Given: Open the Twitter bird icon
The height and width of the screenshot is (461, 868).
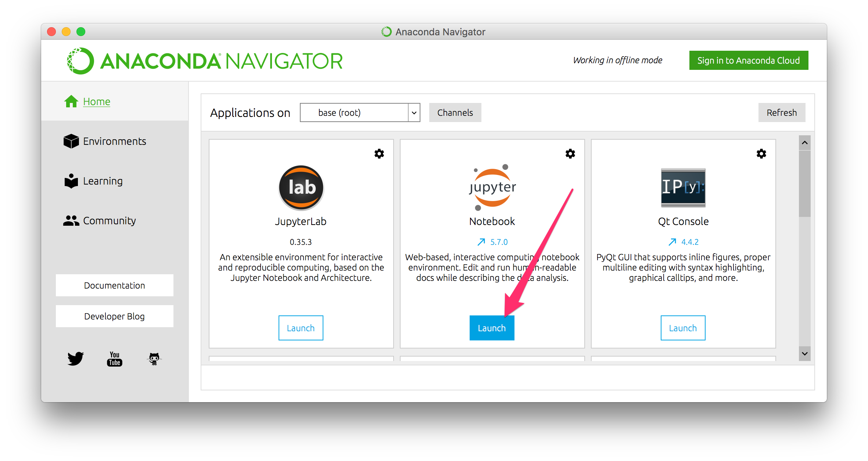Looking at the screenshot, I should click(76, 358).
